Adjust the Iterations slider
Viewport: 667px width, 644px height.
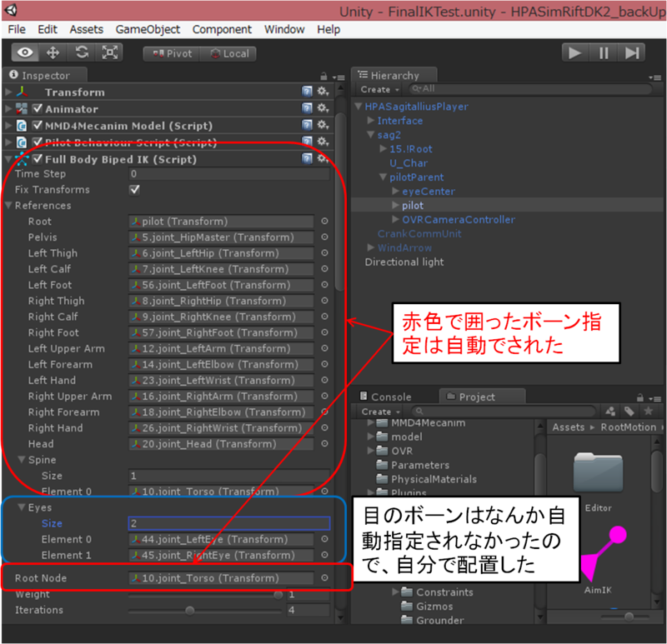point(205,611)
